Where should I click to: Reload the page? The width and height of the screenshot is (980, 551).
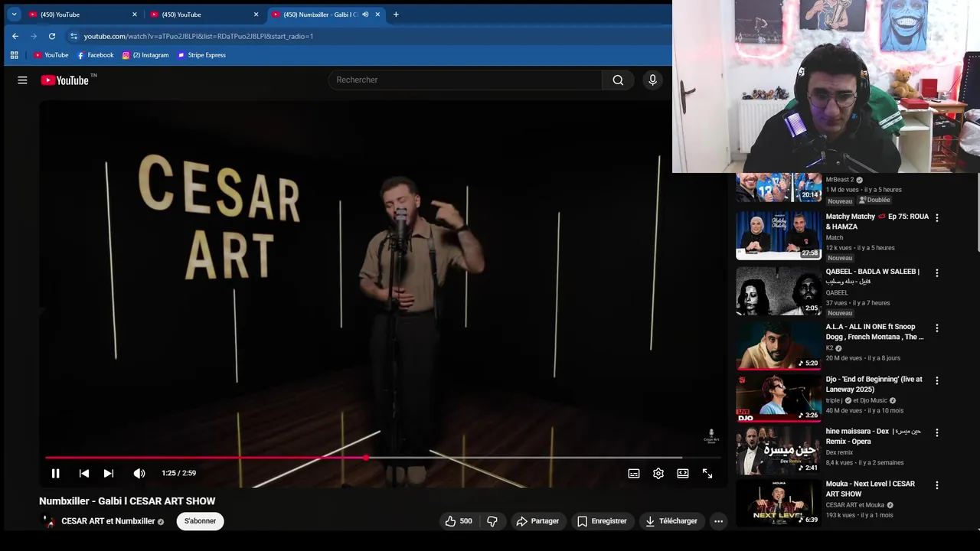[x=52, y=36]
